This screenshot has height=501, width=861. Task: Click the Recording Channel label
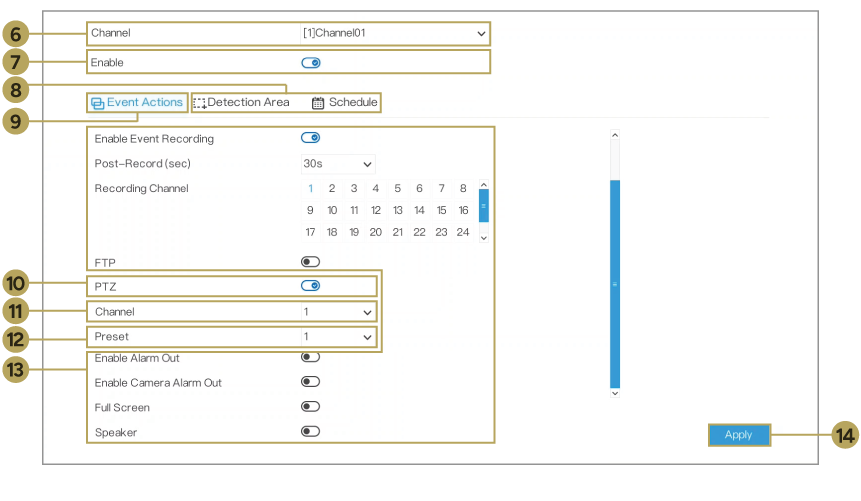point(142,188)
